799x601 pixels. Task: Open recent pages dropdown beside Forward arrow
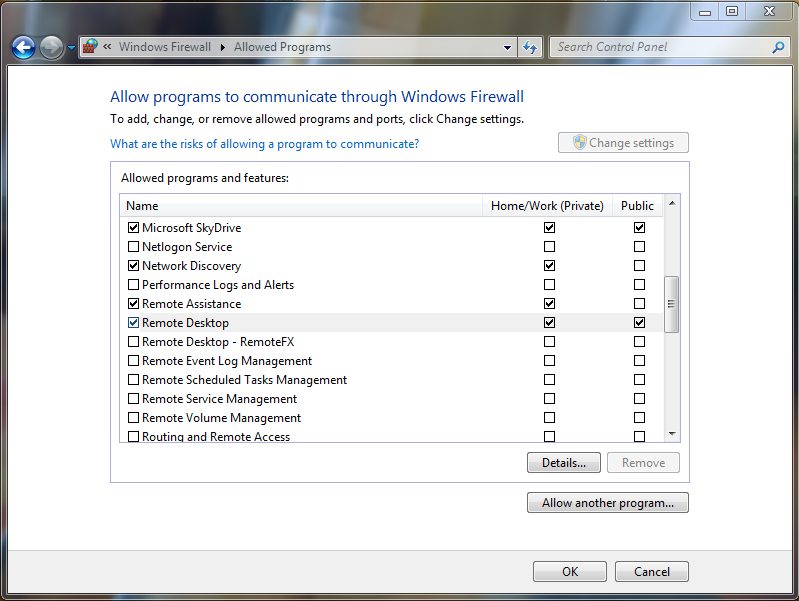pyautogui.click(x=71, y=48)
